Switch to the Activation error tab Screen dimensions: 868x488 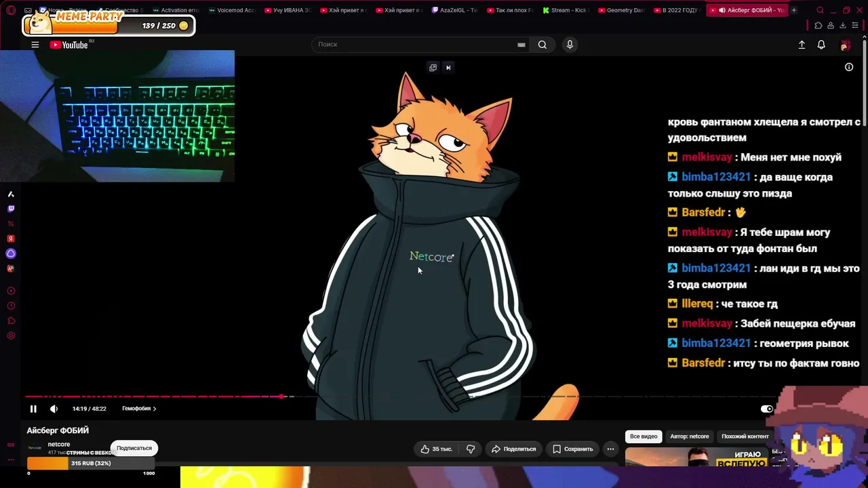176,10
